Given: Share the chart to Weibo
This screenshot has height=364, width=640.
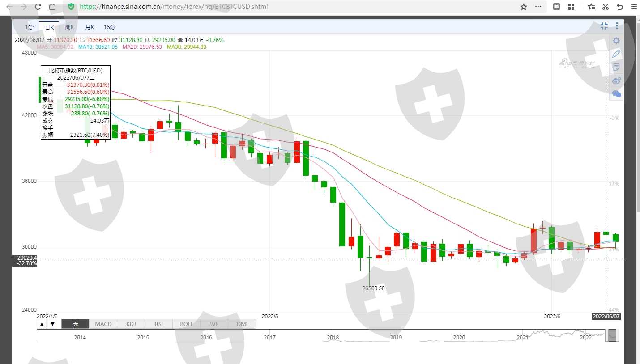Looking at the screenshot, I should pos(616,80).
